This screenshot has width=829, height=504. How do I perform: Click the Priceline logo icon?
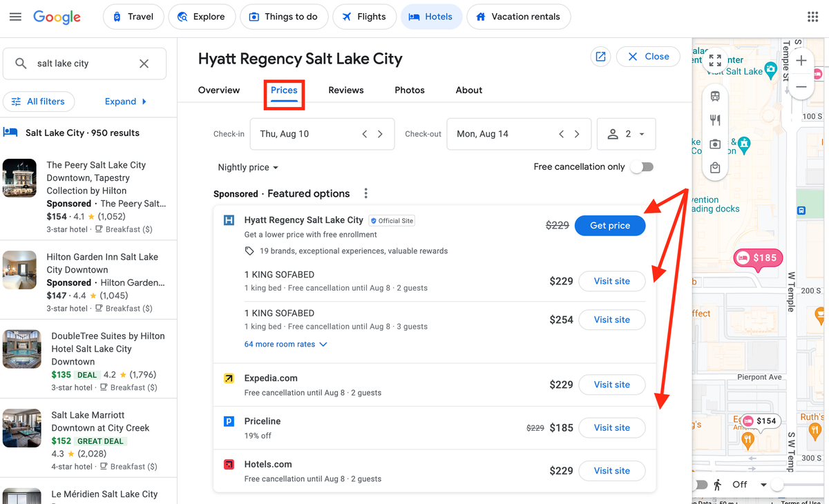tap(229, 422)
